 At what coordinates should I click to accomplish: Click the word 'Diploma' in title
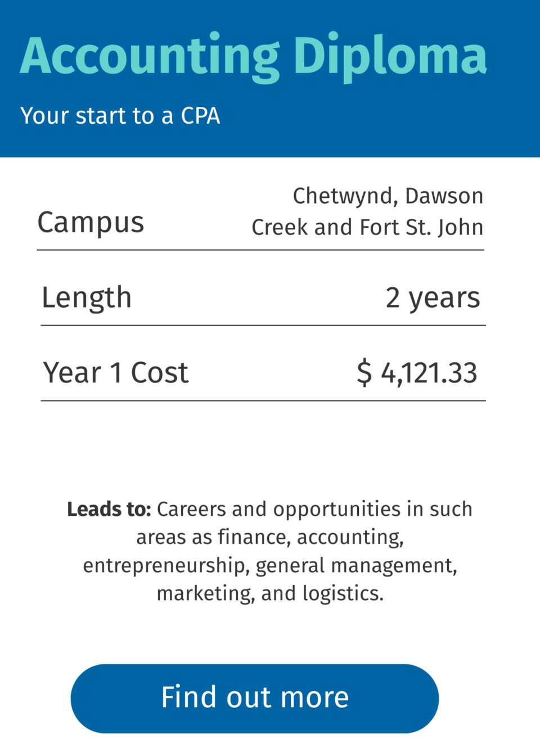point(390,57)
